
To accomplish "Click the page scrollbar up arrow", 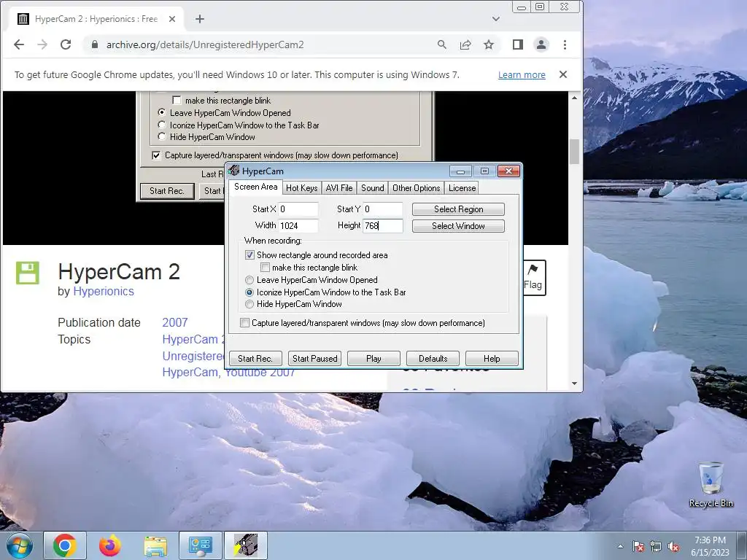I will click(575, 98).
